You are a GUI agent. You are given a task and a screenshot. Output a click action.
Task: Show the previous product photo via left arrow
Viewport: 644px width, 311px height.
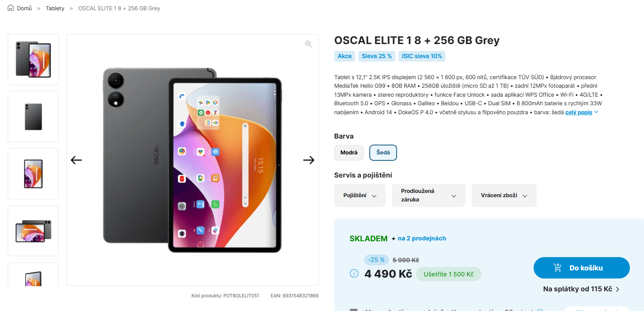[x=76, y=160]
